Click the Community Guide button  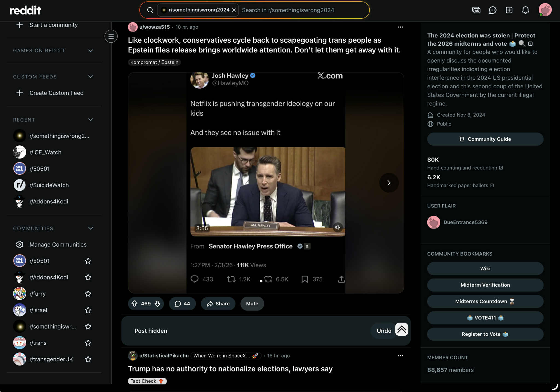point(485,139)
